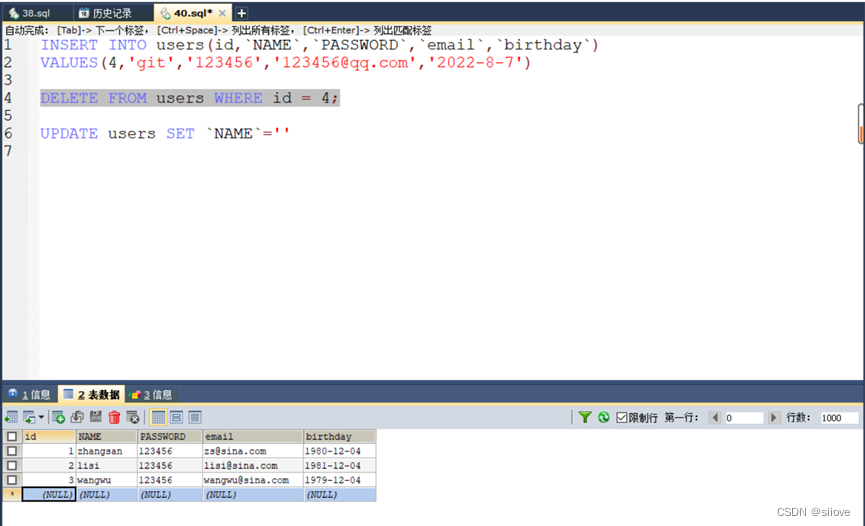Insert a new row with the green plus icon
Screen dimensions: 865x526
tap(58, 417)
